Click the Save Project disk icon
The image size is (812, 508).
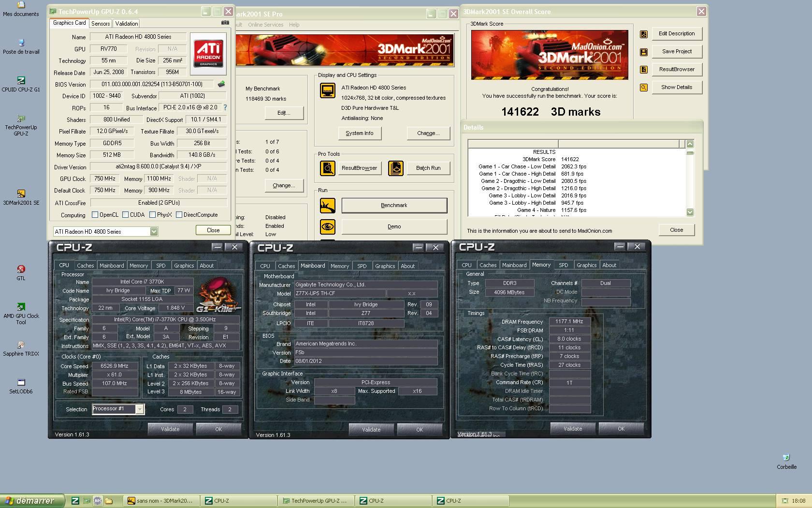pos(644,52)
